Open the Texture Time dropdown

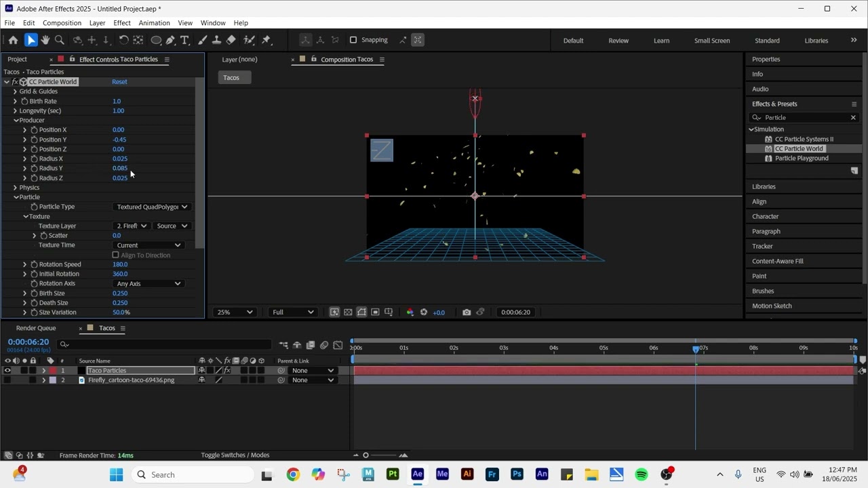[x=149, y=245]
